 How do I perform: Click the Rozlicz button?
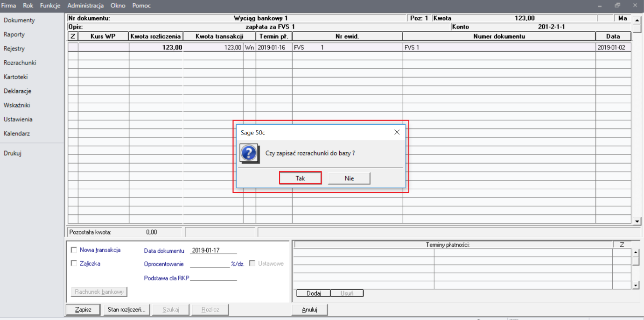(210, 309)
